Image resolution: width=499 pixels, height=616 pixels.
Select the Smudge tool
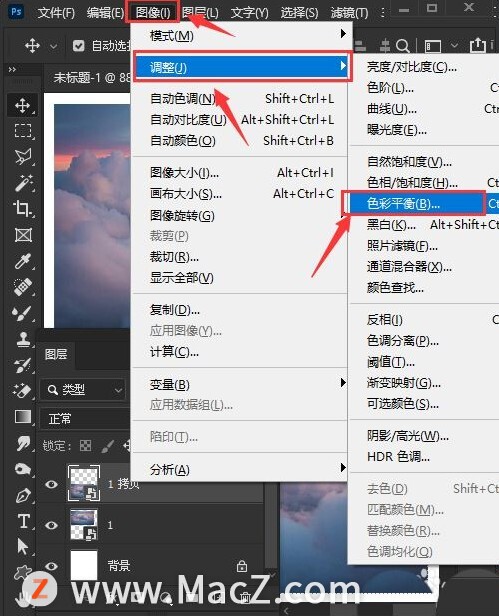point(22,443)
